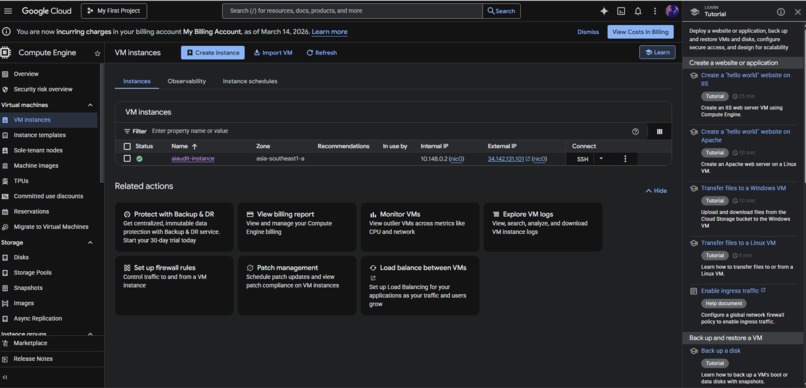The height and width of the screenshot is (388, 806).
Task: Sort instances by Name column
Action: pos(184,146)
